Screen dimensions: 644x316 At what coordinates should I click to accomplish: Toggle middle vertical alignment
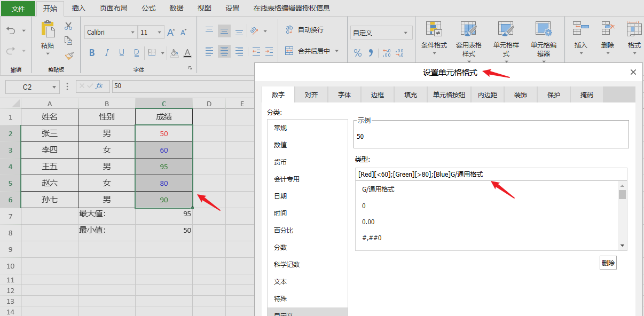(x=224, y=30)
